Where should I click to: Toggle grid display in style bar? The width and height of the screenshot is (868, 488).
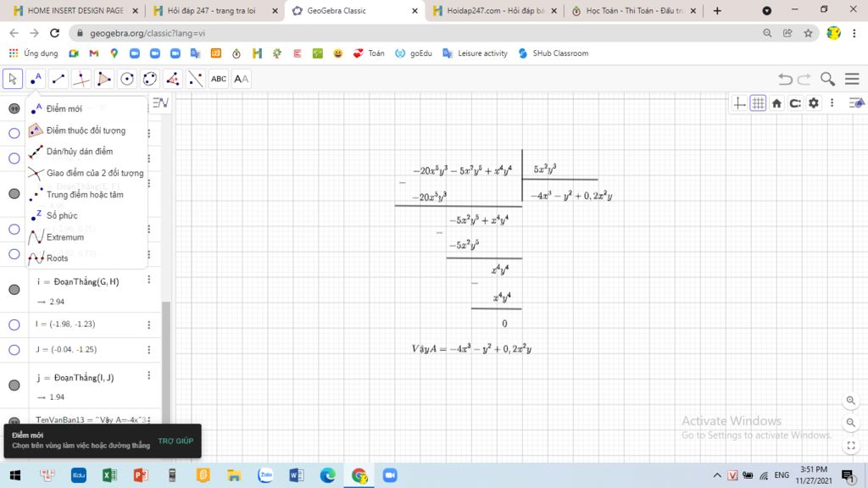[x=758, y=103]
